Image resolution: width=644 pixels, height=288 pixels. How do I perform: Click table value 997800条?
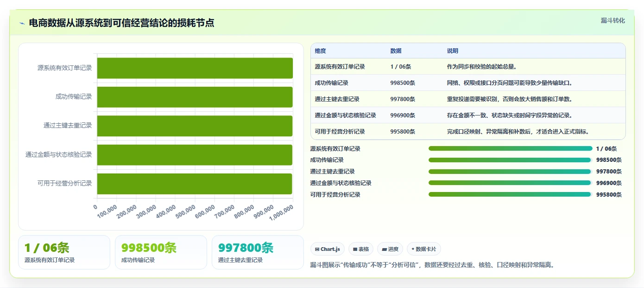tap(403, 99)
